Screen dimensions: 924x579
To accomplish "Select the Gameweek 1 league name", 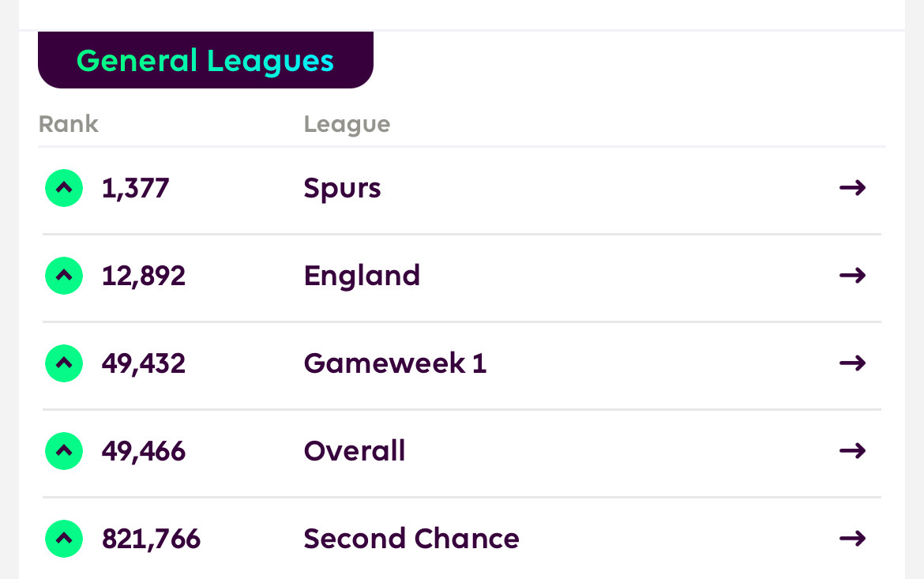I will 395,363.
